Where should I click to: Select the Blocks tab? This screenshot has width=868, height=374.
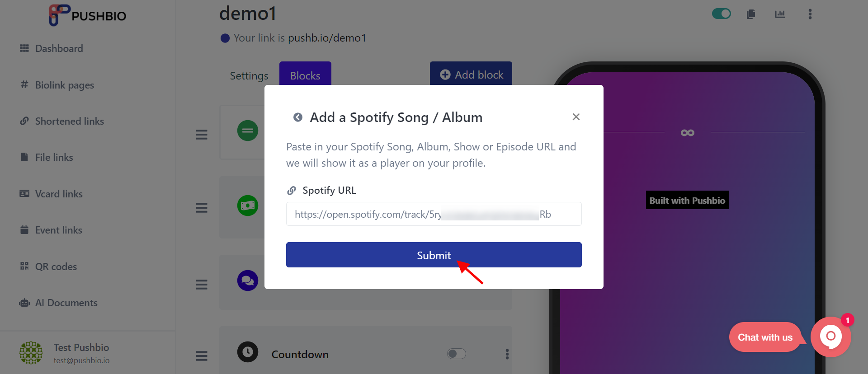305,75
